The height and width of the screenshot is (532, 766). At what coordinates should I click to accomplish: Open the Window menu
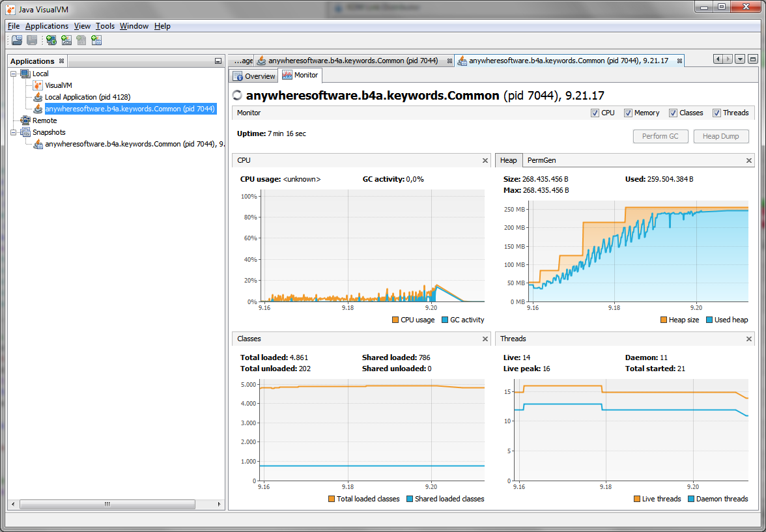pyautogui.click(x=134, y=26)
